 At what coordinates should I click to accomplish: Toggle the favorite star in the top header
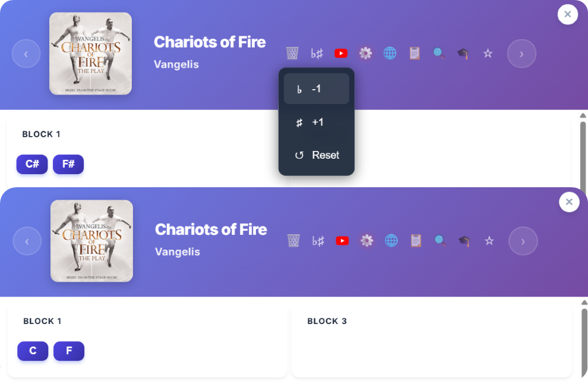pyautogui.click(x=488, y=53)
